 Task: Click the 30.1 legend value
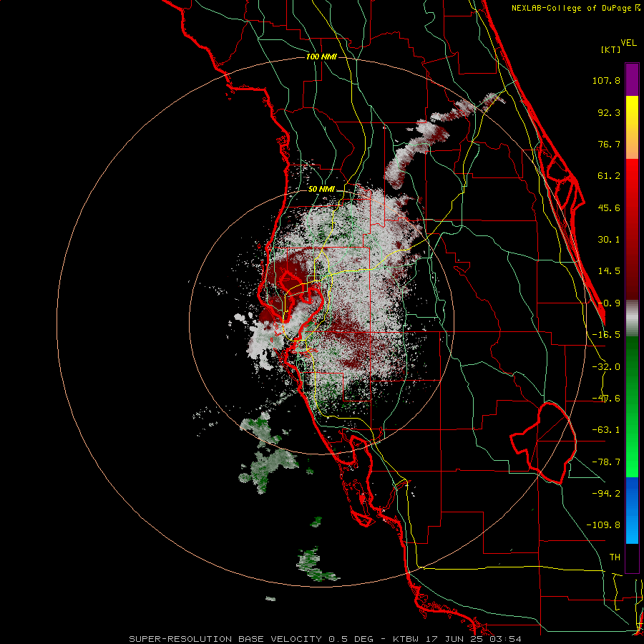609,240
